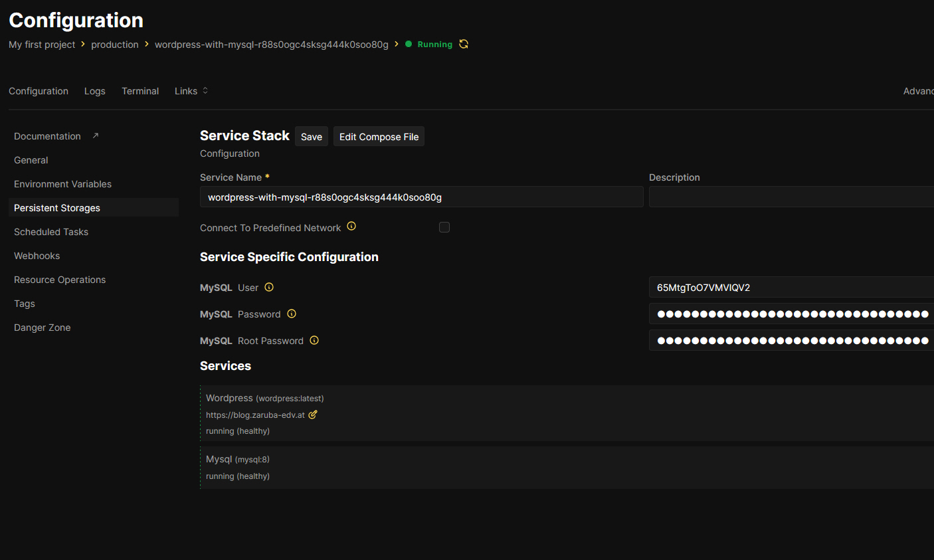Enable Connect To Predefined Network checkbox
The width and height of the screenshot is (934, 560).
pyautogui.click(x=444, y=227)
